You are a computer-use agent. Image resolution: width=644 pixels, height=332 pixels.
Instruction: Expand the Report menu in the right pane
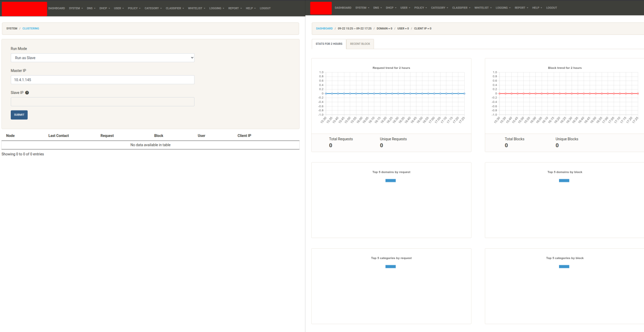pyautogui.click(x=521, y=8)
